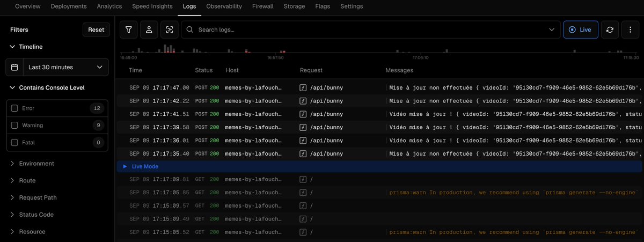Click the Fatal count badge 0
Screen dimensions: 644x242
tap(97, 143)
